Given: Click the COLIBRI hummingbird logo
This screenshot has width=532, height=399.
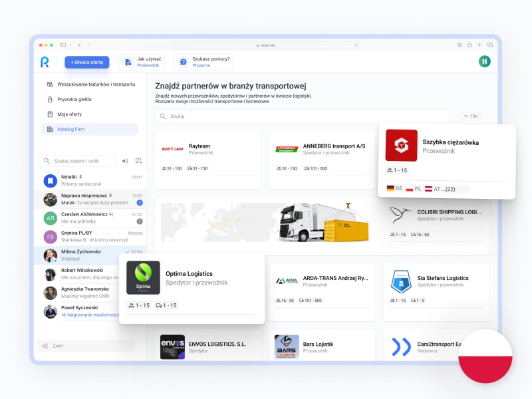Looking at the screenshot, I should click(401, 215).
